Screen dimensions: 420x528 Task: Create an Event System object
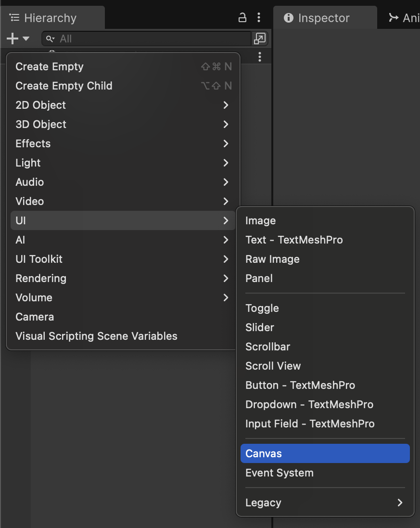(280, 473)
